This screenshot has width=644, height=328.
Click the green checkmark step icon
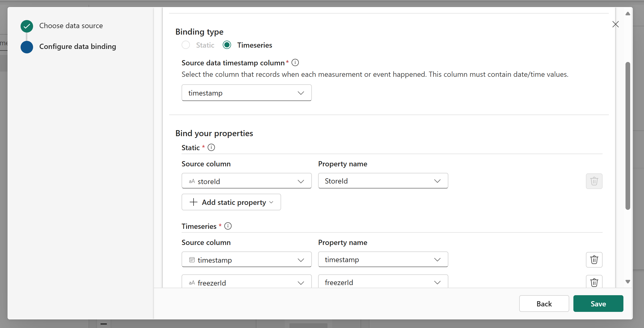pos(27,26)
